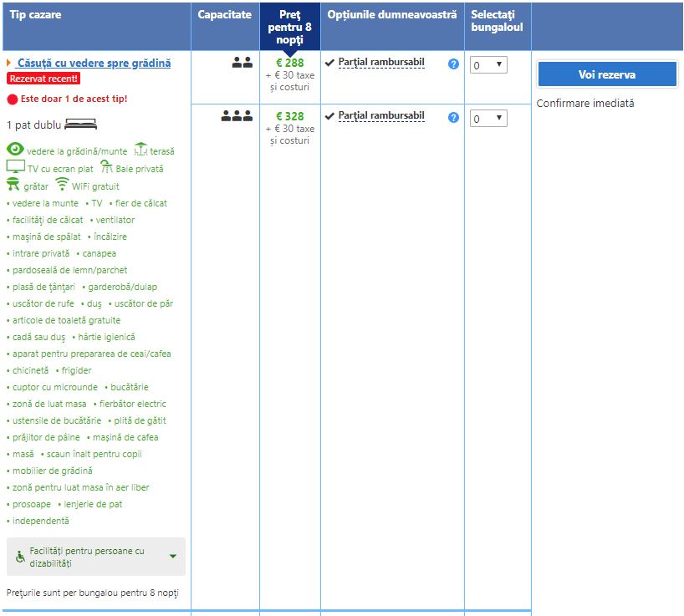Click the two-person capacity icon

[x=242, y=62]
